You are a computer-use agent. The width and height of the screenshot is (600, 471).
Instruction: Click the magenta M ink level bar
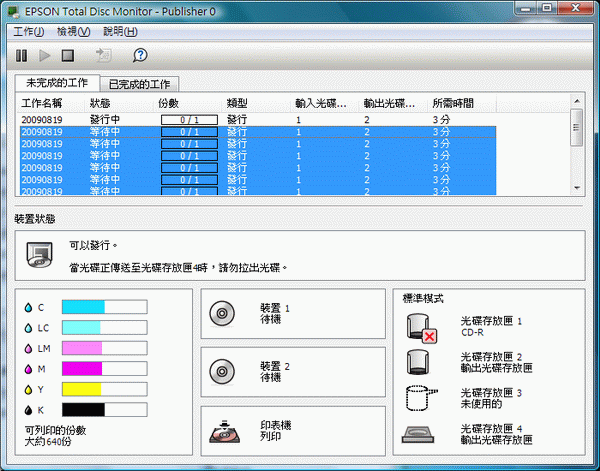(104, 369)
